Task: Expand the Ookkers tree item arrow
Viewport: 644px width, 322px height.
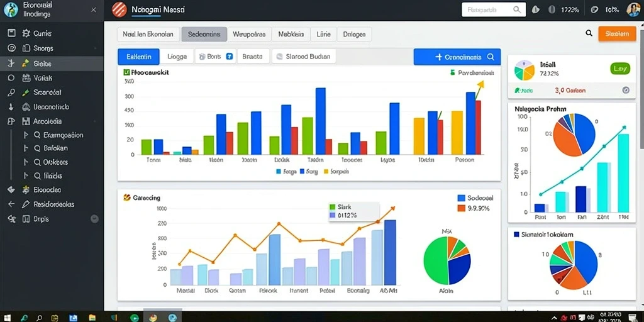Action: point(26,162)
